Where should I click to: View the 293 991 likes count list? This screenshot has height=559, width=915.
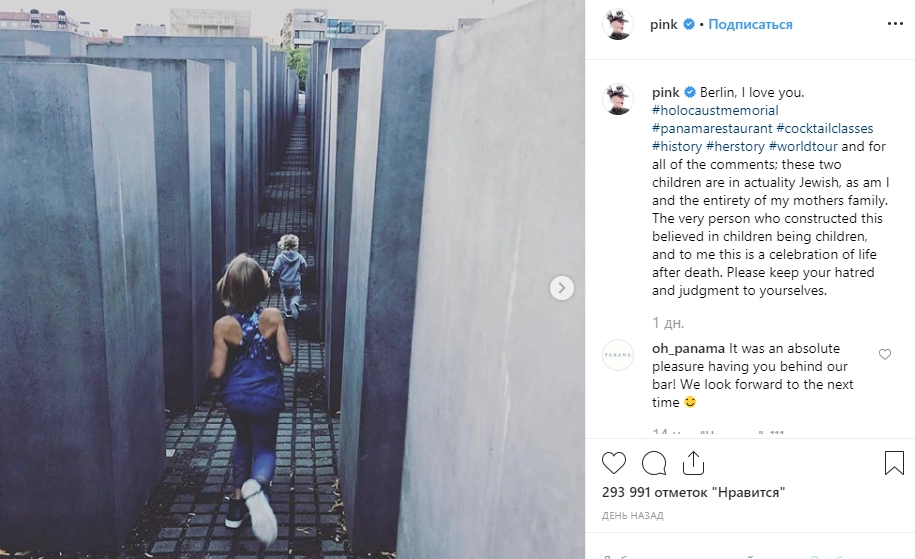point(693,492)
